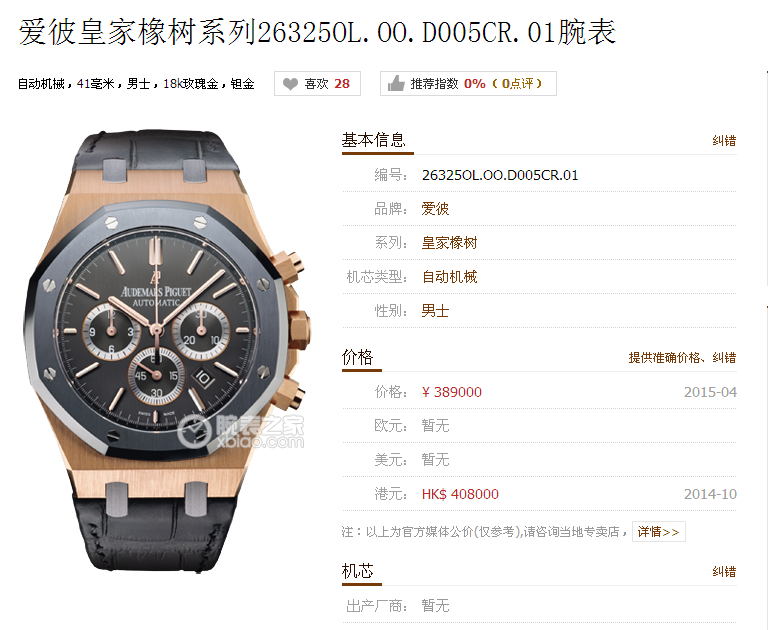Click 提供准确价格、纠错 link in price section
Image resolution: width=768 pixels, height=630 pixels.
pyautogui.click(x=682, y=358)
